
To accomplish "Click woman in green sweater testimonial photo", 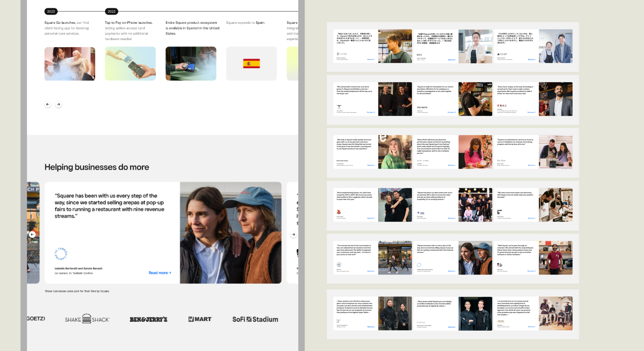I will click(395, 152).
